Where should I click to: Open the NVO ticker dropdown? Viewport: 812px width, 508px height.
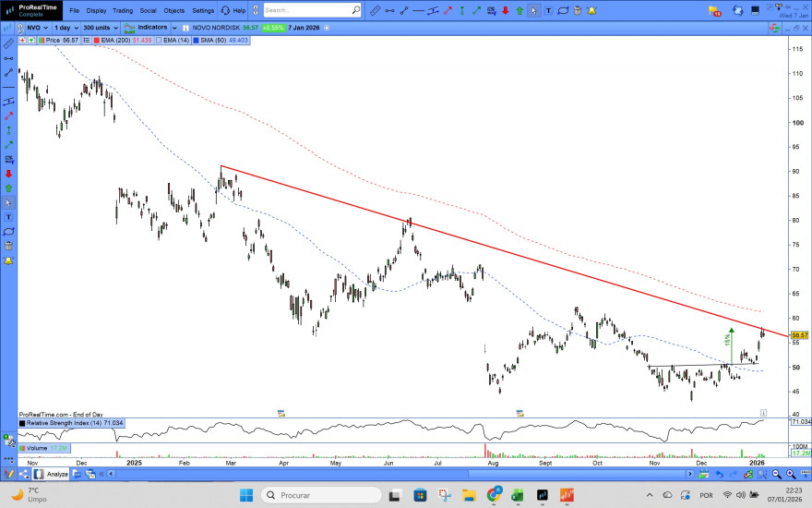37,28
